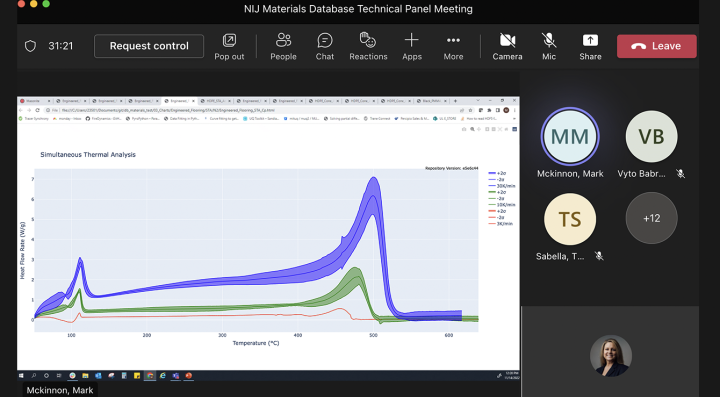
Task: Click the browser three-dot menu in shared screen
Action: [515, 110]
